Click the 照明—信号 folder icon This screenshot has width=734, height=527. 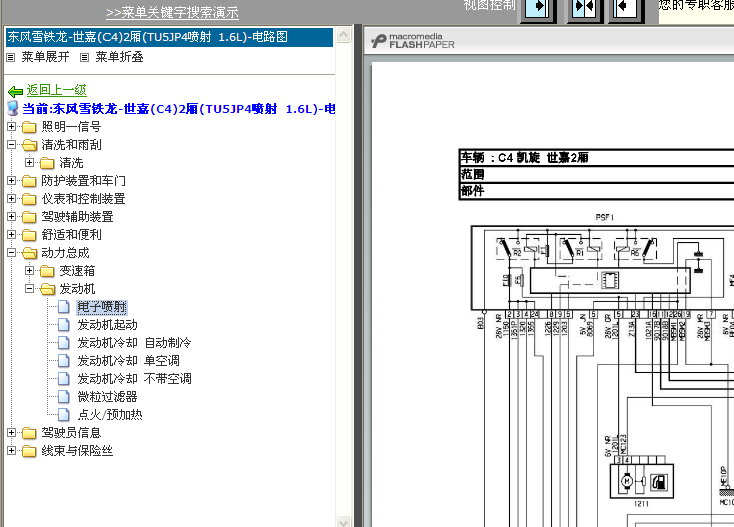(29, 127)
